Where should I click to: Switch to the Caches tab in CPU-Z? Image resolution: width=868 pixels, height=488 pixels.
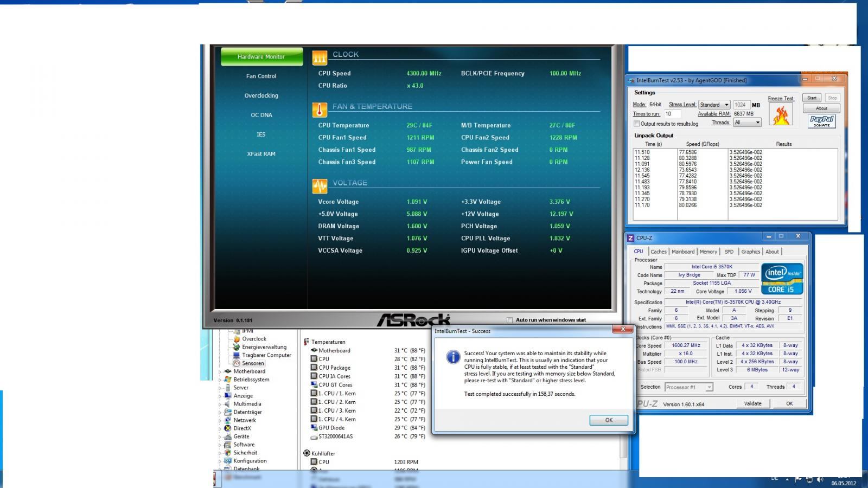point(659,252)
